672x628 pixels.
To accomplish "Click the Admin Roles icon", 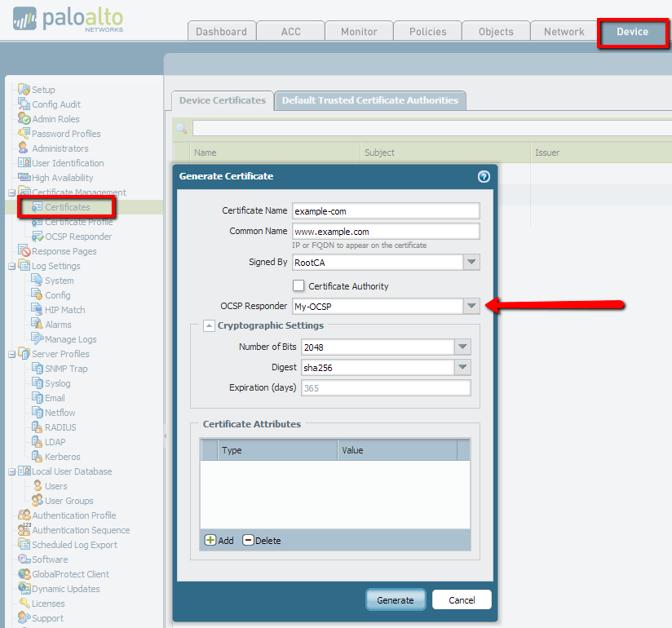I will pos(24,119).
